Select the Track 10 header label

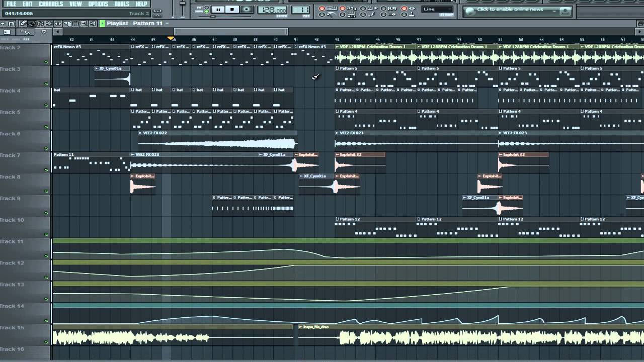[12, 220]
